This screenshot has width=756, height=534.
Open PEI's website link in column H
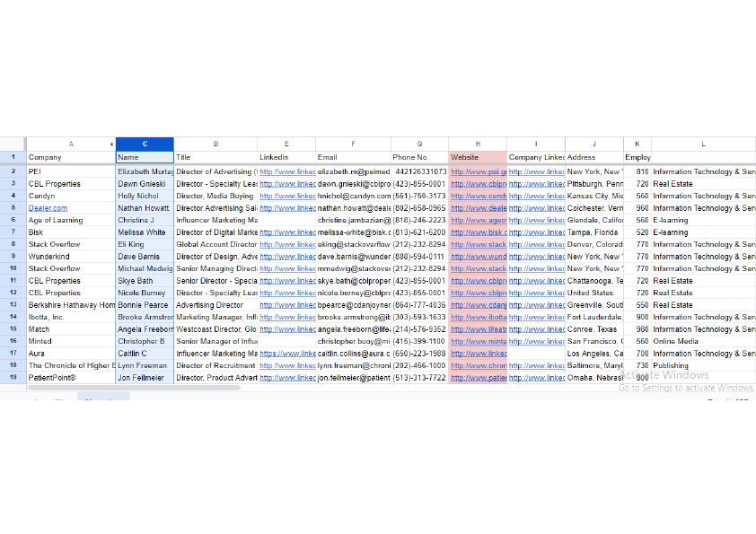point(477,171)
